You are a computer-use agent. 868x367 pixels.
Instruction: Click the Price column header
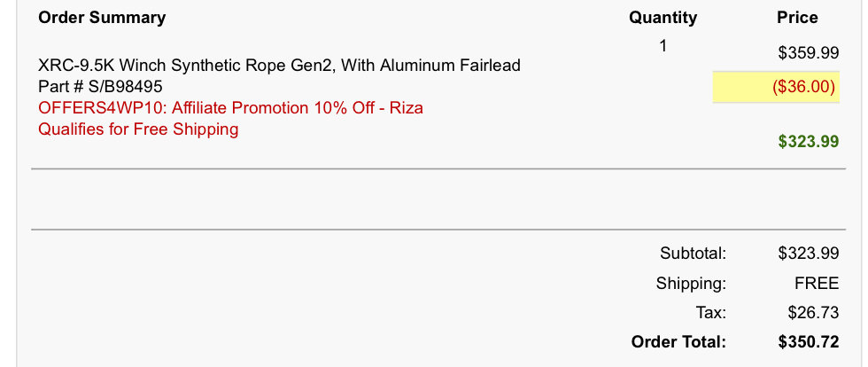797,18
